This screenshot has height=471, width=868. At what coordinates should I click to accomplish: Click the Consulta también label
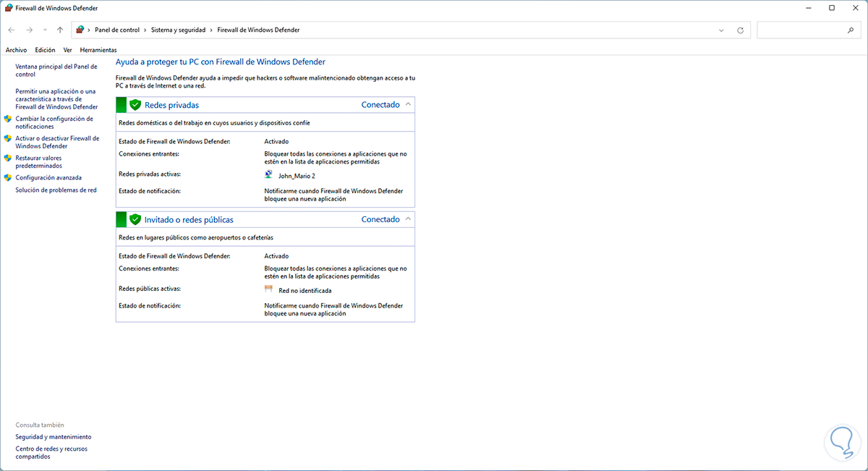(x=40, y=425)
